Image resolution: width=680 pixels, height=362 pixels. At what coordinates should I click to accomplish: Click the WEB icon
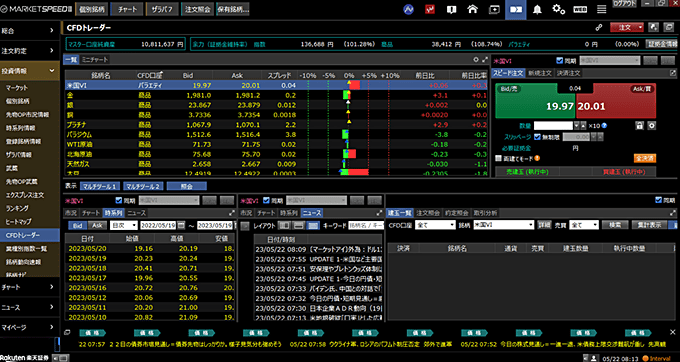click(580, 10)
